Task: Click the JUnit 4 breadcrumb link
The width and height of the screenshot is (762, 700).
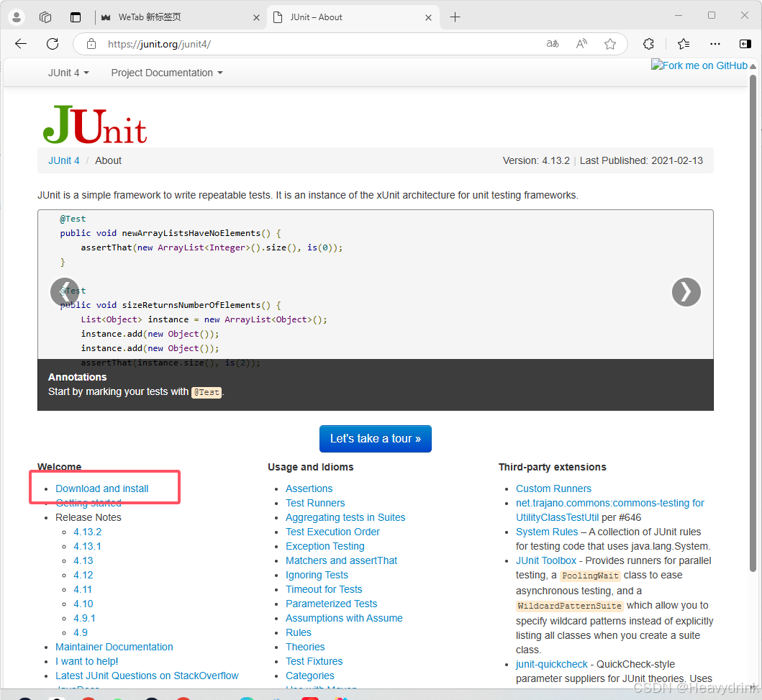Action: (x=63, y=160)
